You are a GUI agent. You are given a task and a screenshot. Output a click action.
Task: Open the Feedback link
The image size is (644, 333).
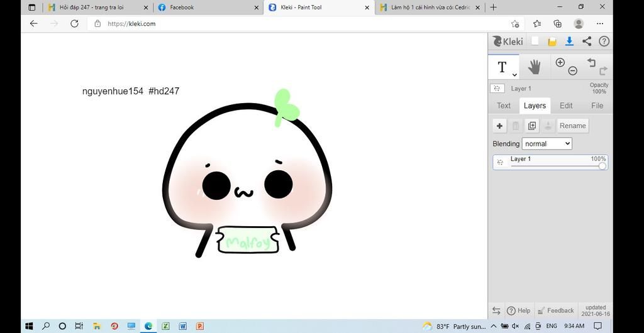tap(555, 311)
